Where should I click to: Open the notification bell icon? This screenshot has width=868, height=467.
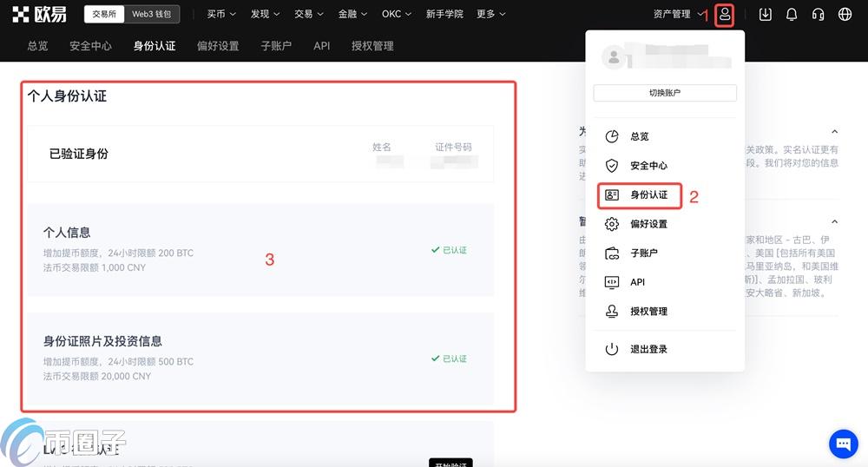(792, 14)
